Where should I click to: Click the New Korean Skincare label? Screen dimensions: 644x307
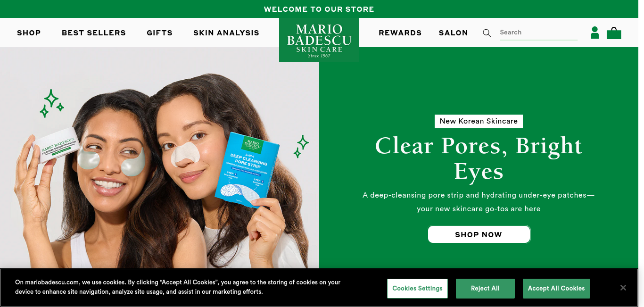pos(479,121)
